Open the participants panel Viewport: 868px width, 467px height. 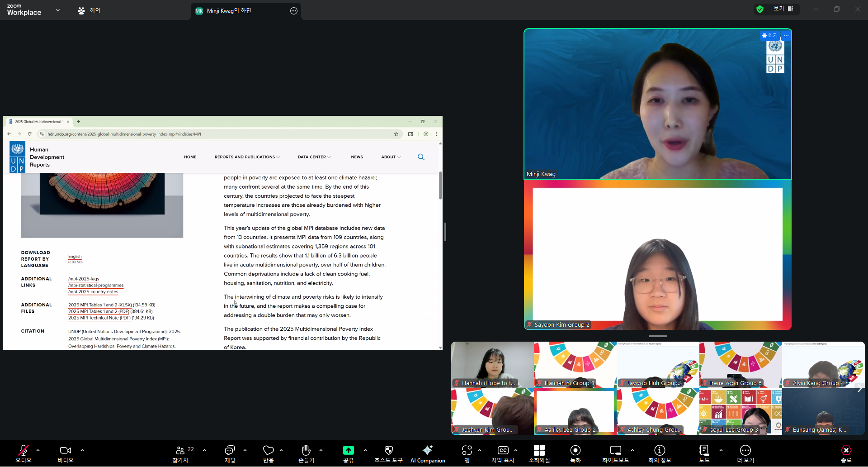click(x=180, y=453)
